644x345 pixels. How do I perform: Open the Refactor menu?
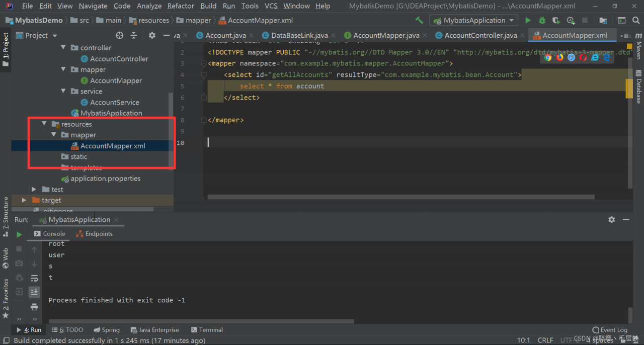[181, 6]
